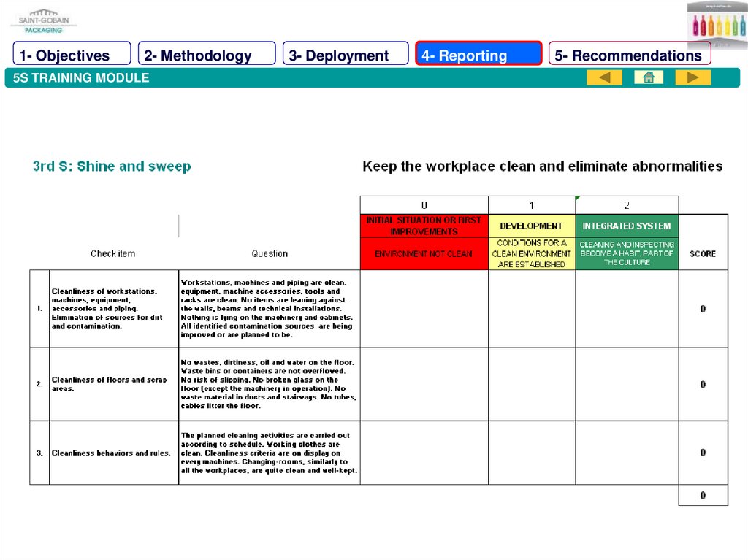
Task: Select level 1 cell for floors and scrap areas
Action: point(531,384)
